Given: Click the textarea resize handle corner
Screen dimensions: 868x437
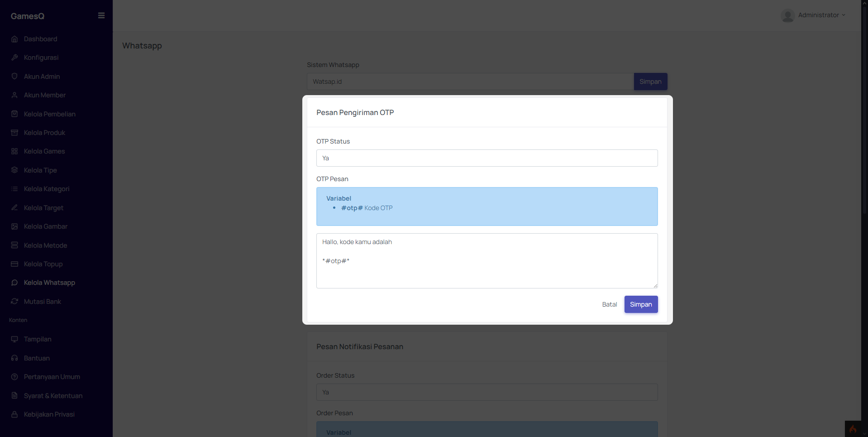Looking at the screenshot, I should 655,285.
